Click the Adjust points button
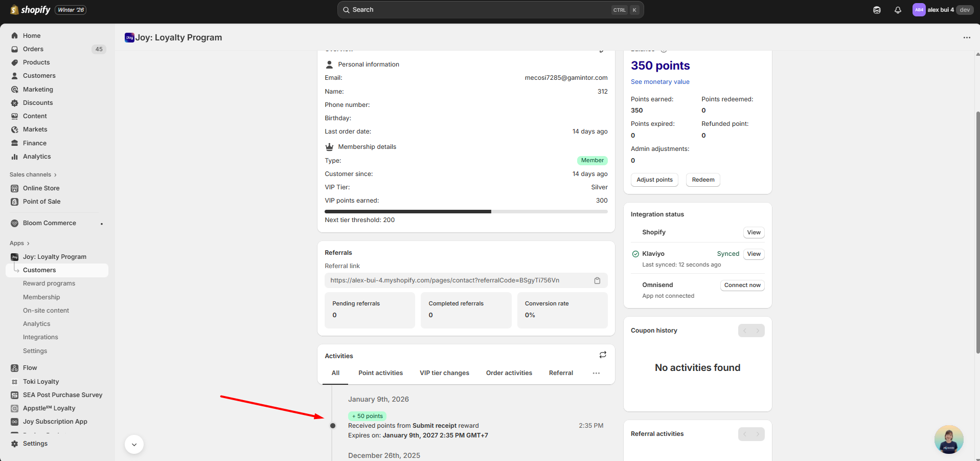This screenshot has width=980, height=461. pyautogui.click(x=654, y=180)
